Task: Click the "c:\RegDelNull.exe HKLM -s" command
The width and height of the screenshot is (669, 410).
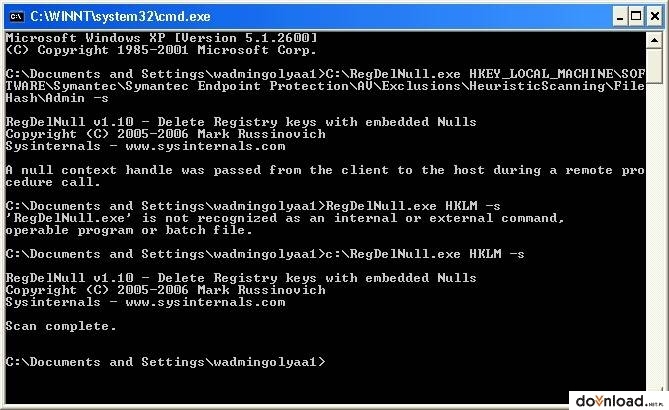Action: point(425,254)
